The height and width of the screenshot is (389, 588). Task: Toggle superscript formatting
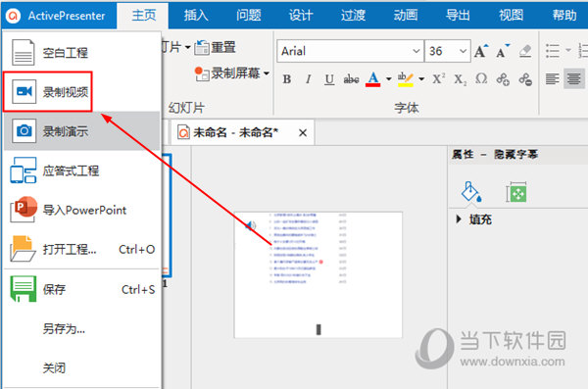point(438,79)
